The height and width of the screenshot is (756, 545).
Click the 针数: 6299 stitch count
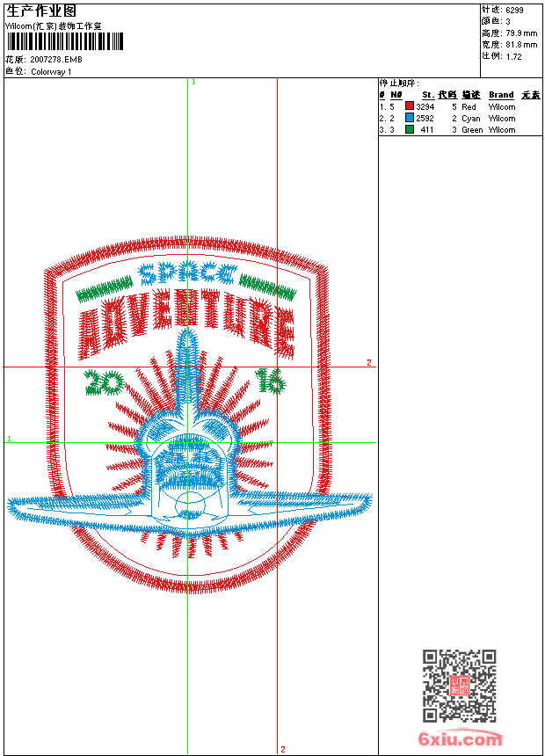click(x=503, y=10)
